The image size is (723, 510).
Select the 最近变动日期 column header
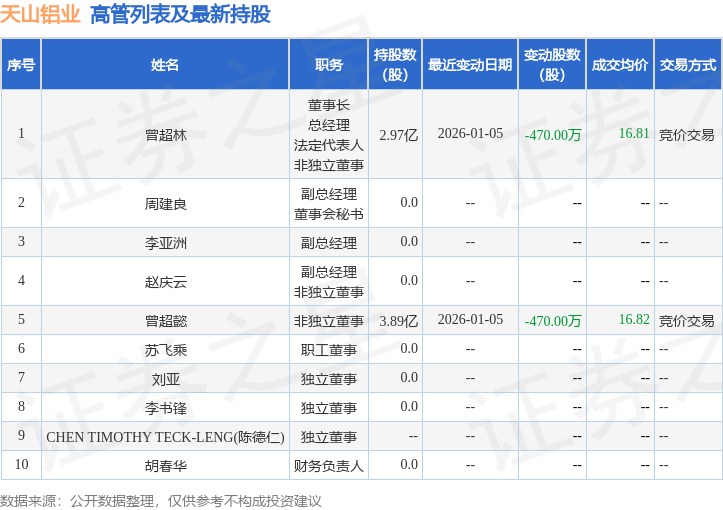[470, 65]
